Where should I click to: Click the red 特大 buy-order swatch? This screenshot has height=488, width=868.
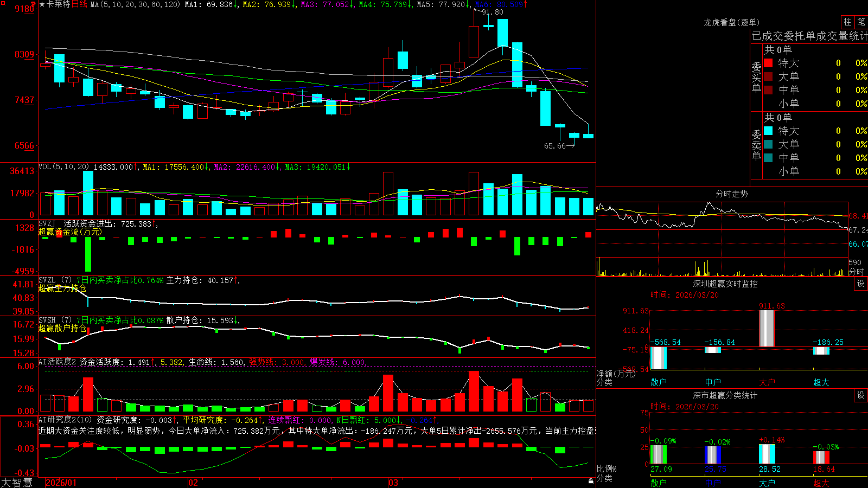(768, 63)
